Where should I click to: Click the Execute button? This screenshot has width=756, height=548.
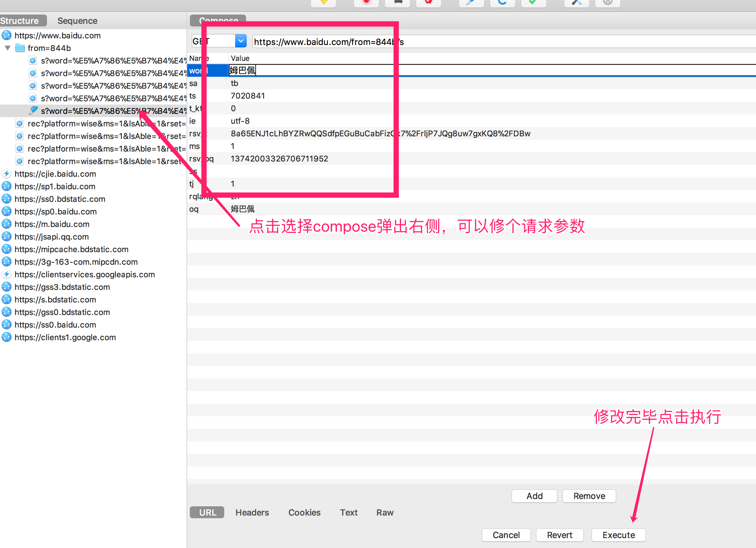tap(618, 535)
